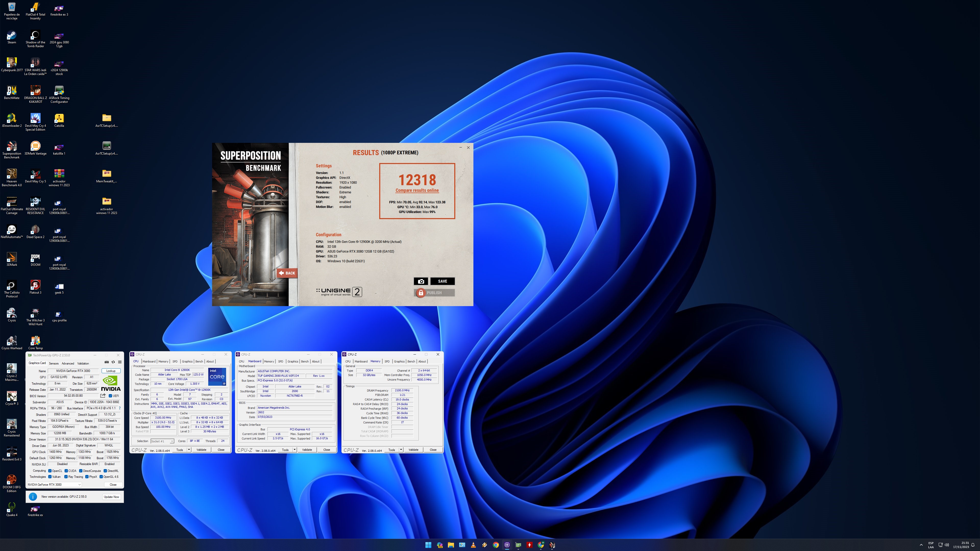Open the MemTweakIt folder on desktop

(x=106, y=177)
